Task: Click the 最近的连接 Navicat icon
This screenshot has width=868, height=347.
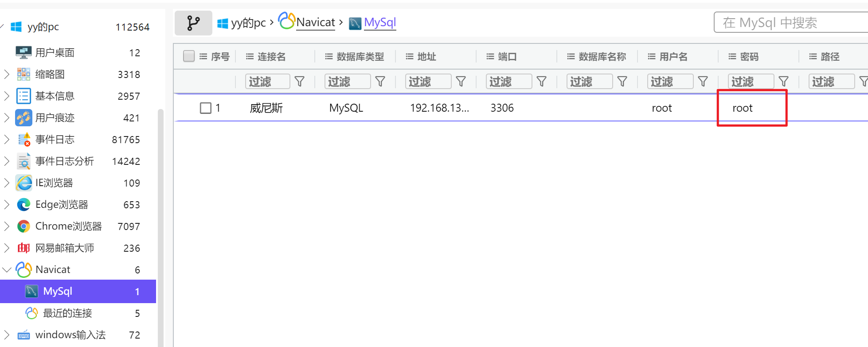Action: pos(31,313)
